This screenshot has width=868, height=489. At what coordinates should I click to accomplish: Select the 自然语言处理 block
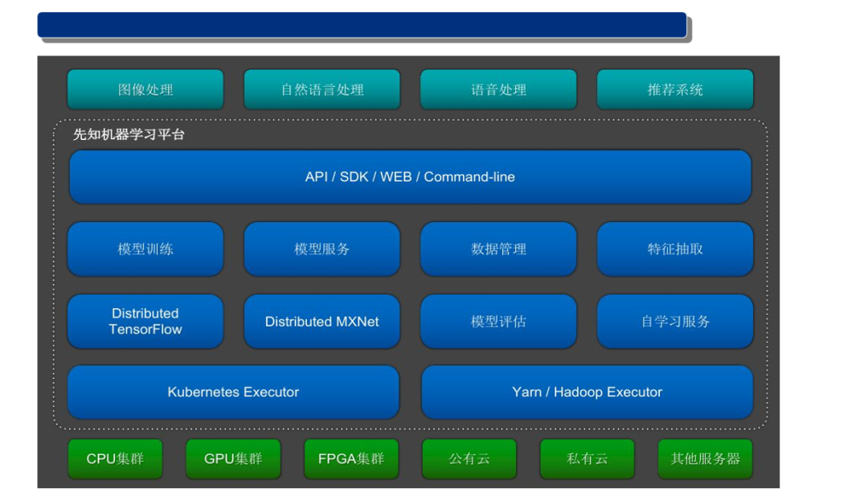coord(321,89)
